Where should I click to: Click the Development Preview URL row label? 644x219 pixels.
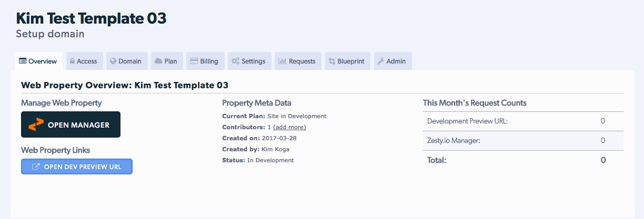467,121
